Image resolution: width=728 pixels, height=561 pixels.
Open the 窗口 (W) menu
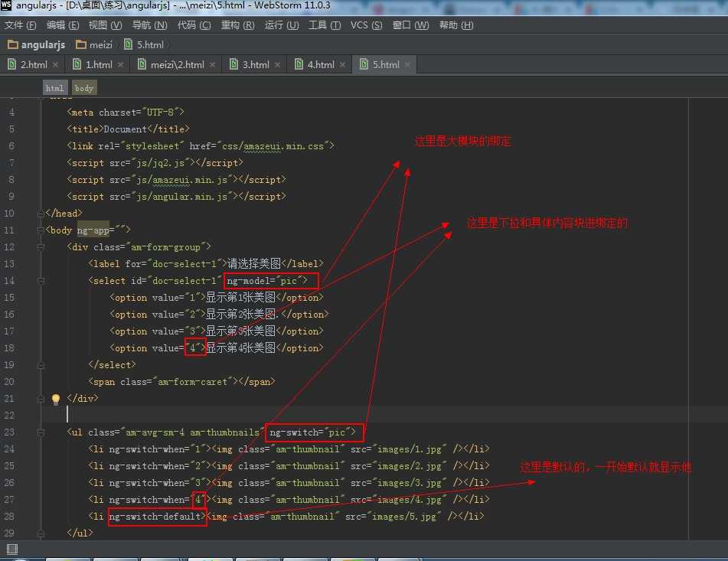pos(410,25)
